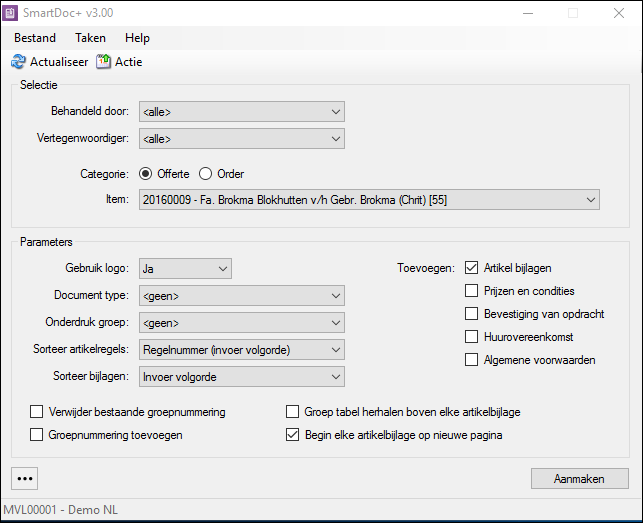Image resolution: width=643 pixels, height=523 pixels.
Task: Uncheck the Artikel bijlagen checkbox
Action: 472,268
